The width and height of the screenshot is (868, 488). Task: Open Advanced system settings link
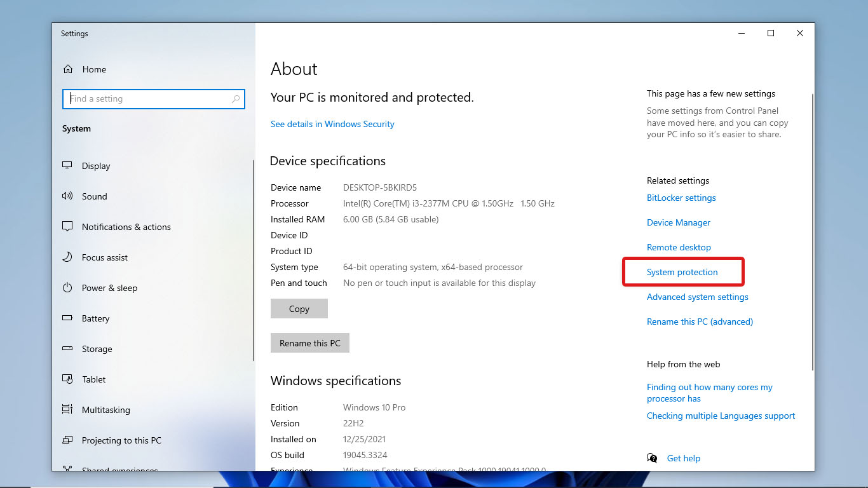[698, 297]
